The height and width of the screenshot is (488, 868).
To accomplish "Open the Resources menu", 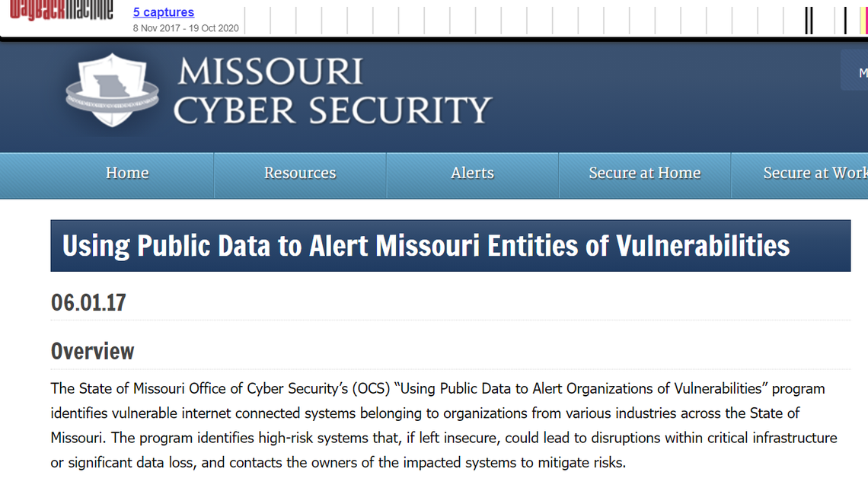I will [299, 174].
